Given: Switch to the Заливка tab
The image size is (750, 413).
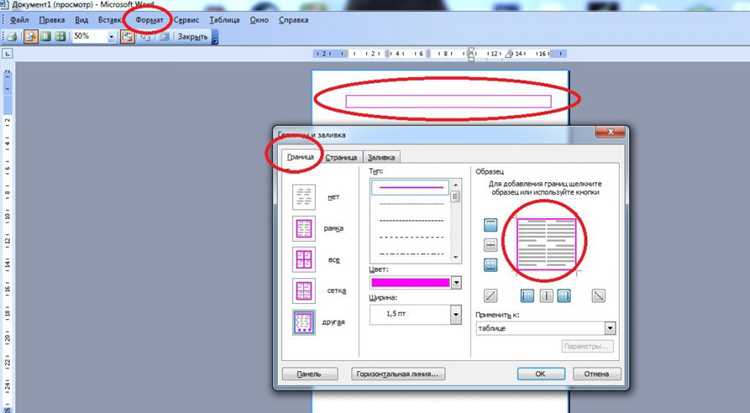Looking at the screenshot, I should pos(381,157).
